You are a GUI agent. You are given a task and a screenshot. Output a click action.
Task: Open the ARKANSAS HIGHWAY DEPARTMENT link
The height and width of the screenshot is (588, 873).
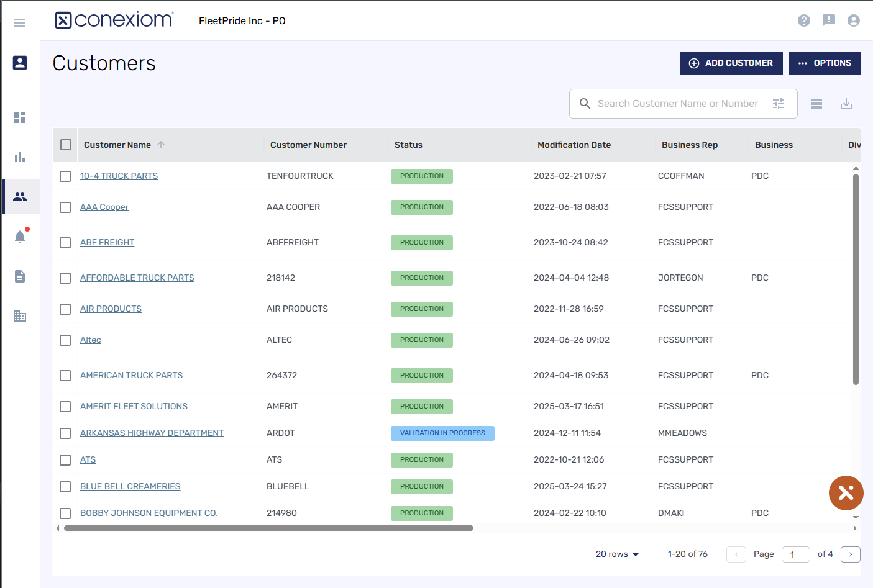152,433
